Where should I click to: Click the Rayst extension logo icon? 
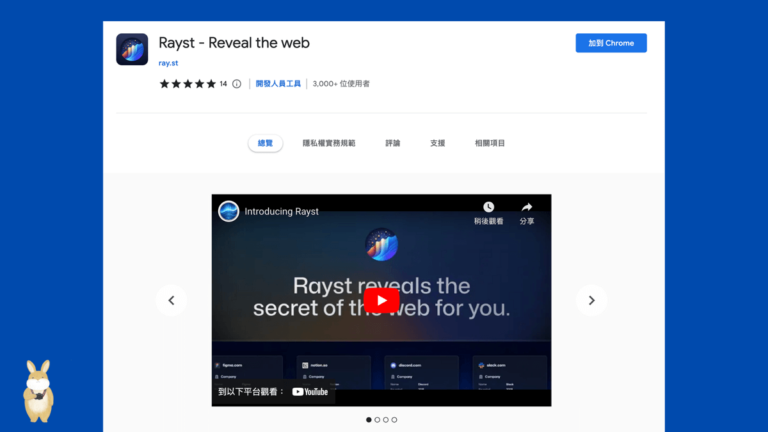coord(132,49)
